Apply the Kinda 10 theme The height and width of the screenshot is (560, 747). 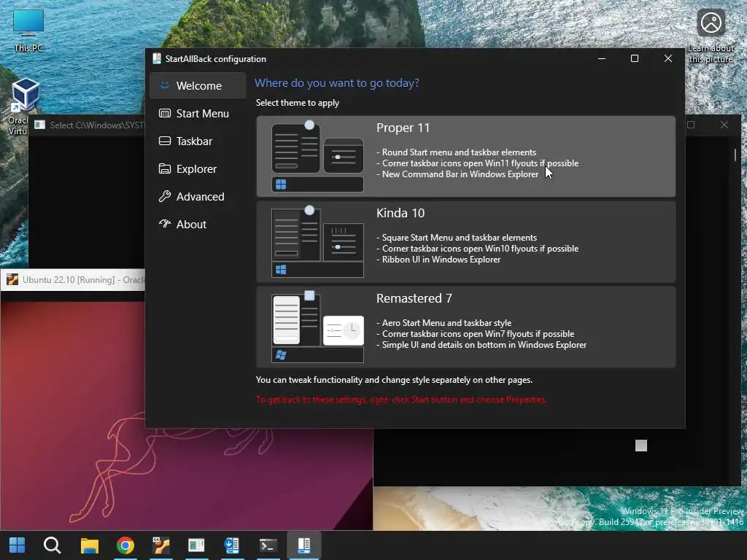465,241
